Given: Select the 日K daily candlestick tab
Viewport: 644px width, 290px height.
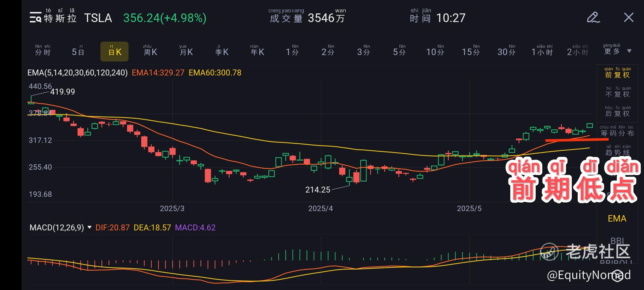Looking at the screenshot, I should pos(115,52).
